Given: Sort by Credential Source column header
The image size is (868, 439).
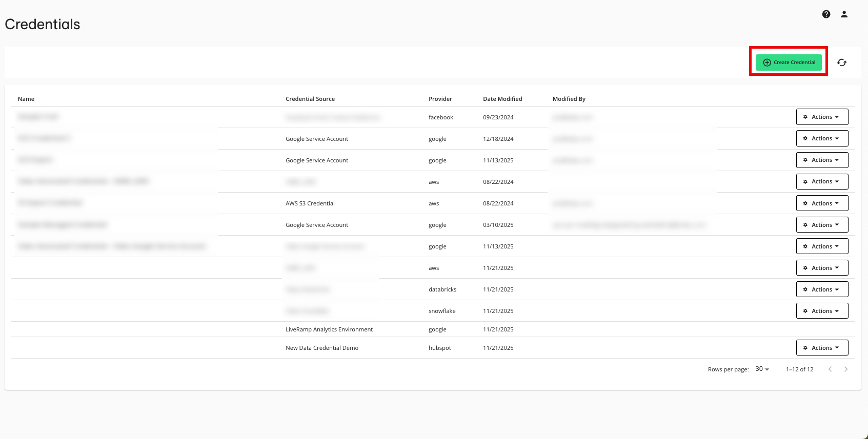Looking at the screenshot, I should pyautogui.click(x=310, y=99).
